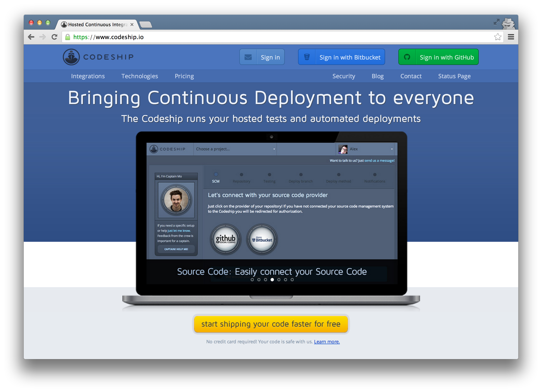The image size is (542, 392).
Task: Open the Chrome hamburger menu
Action: point(511,37)
